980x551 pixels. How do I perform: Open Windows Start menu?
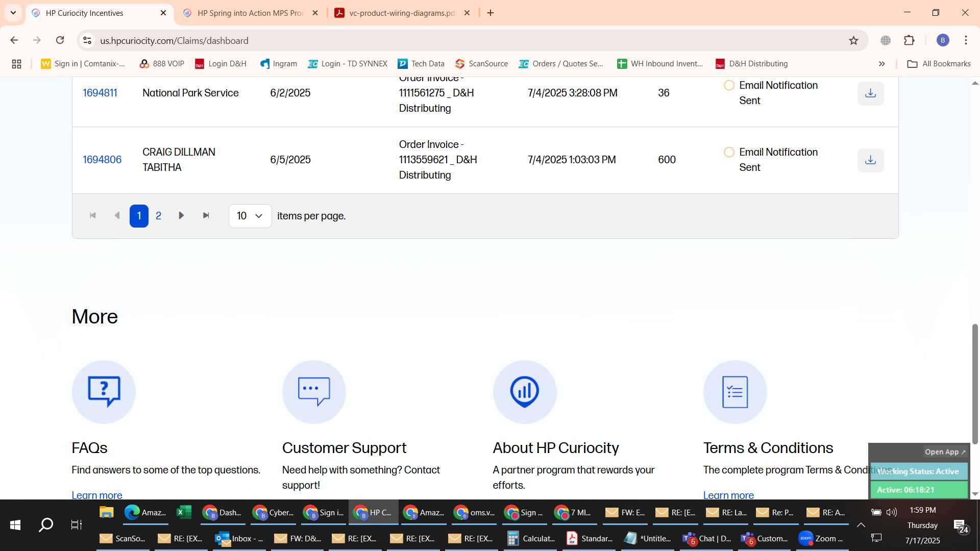[x=15, y=525]
